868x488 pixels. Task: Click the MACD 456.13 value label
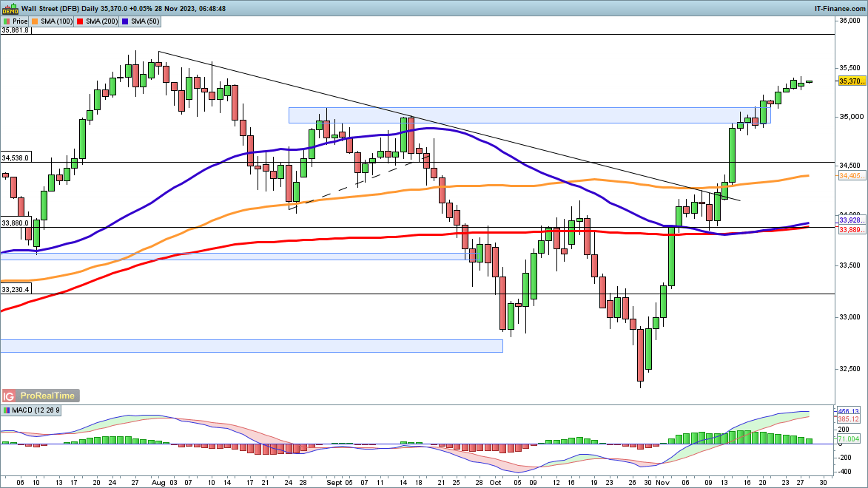tap(849, 411)
